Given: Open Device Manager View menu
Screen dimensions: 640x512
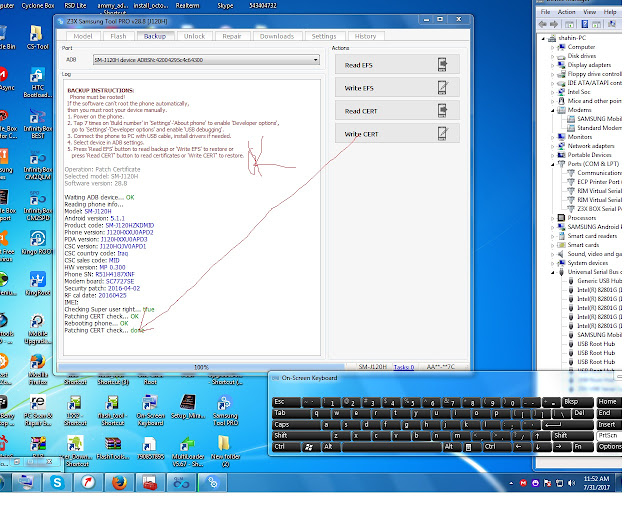Looking at the screenshot, I should click(x=589, y=12).
